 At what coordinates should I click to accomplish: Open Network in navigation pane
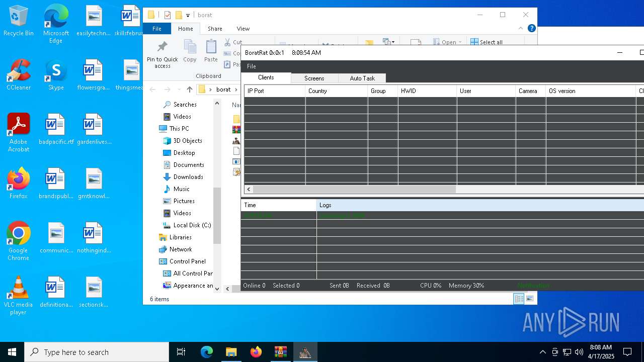[181, 249]
